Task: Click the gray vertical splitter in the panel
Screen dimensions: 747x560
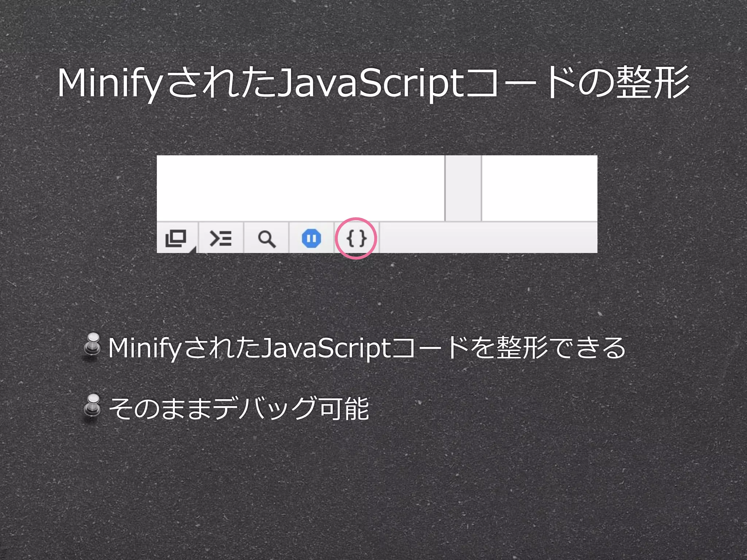Action: (x=463, y=188)
